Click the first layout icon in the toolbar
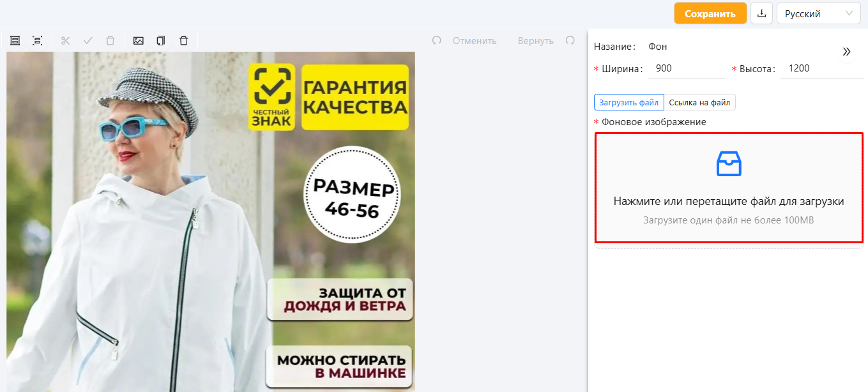Screen dimensions: 868x392 [x=15, y=41]
